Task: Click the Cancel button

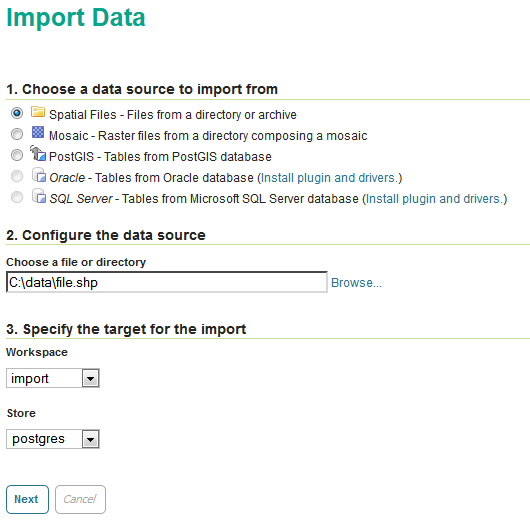Action: (80, 499)
